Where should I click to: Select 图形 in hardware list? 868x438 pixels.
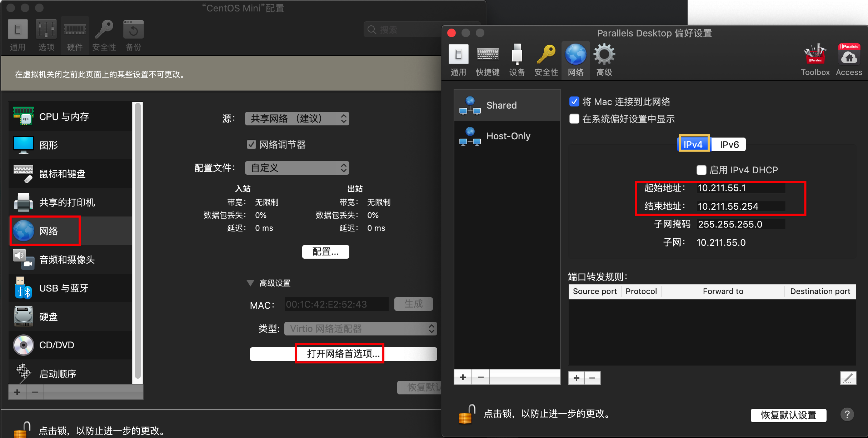point(70,145)
